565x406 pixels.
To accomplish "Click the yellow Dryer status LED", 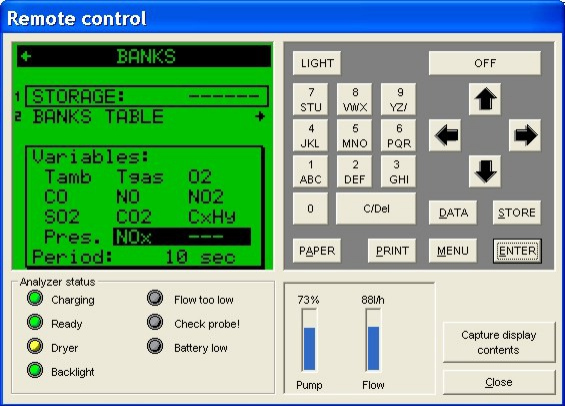I will pos(35,346).
